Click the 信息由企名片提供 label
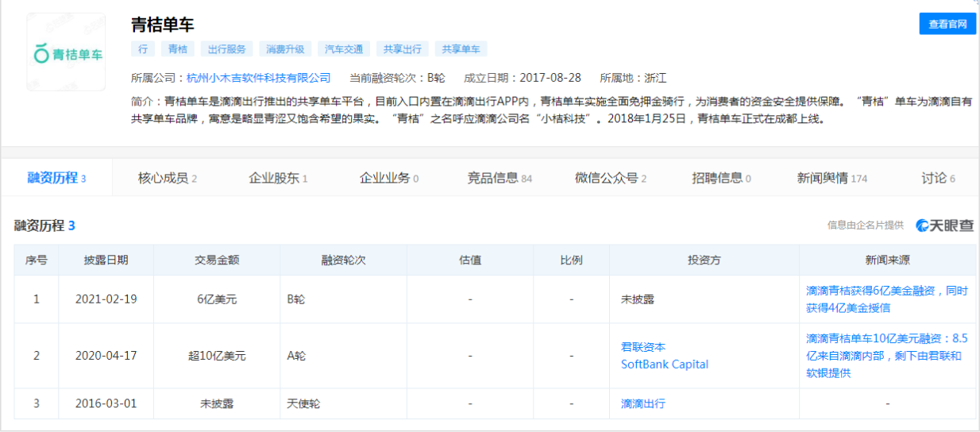Viewport: 980px width, 432px height. [866, 226]
